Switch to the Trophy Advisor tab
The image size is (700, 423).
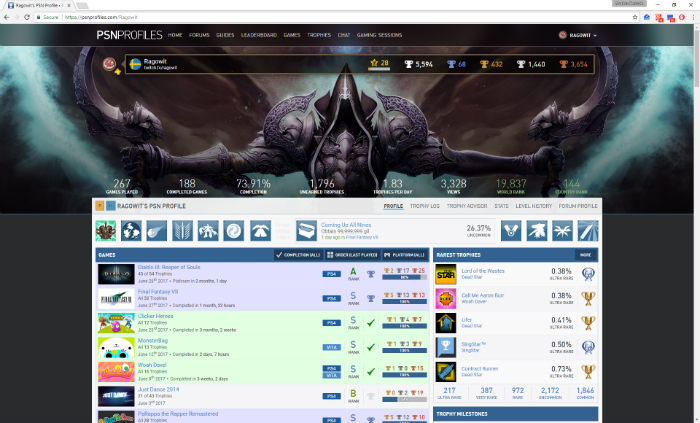pos(467,206)
